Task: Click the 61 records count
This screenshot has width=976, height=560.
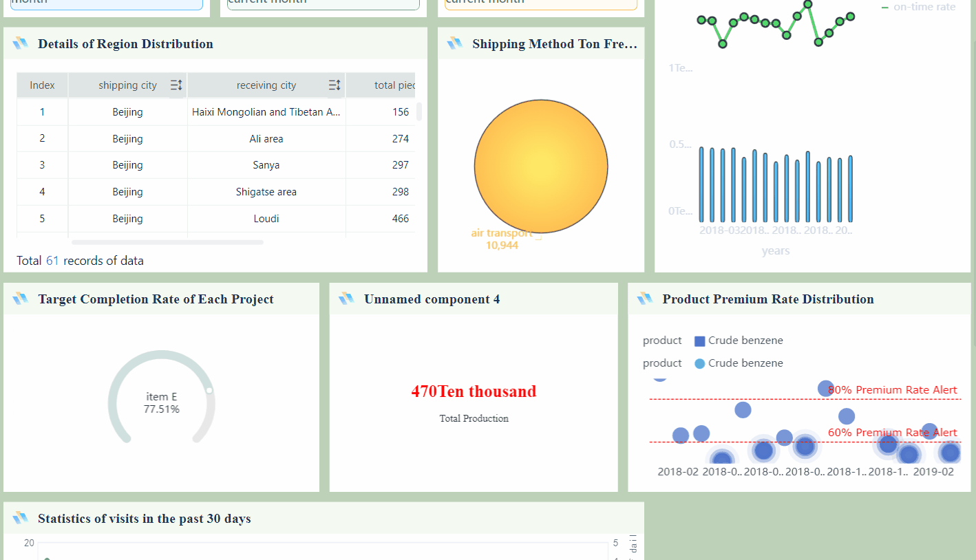Action: pyautogui.click(x=52, y=261)
